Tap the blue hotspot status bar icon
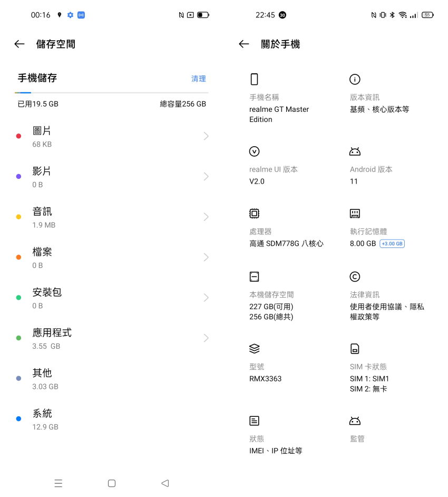 point(81,15)
